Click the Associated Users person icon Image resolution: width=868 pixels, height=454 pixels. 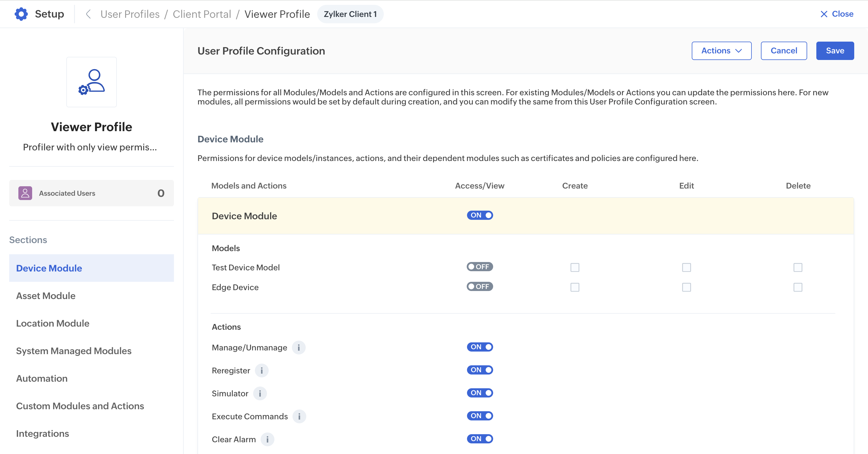click(25, 193)
